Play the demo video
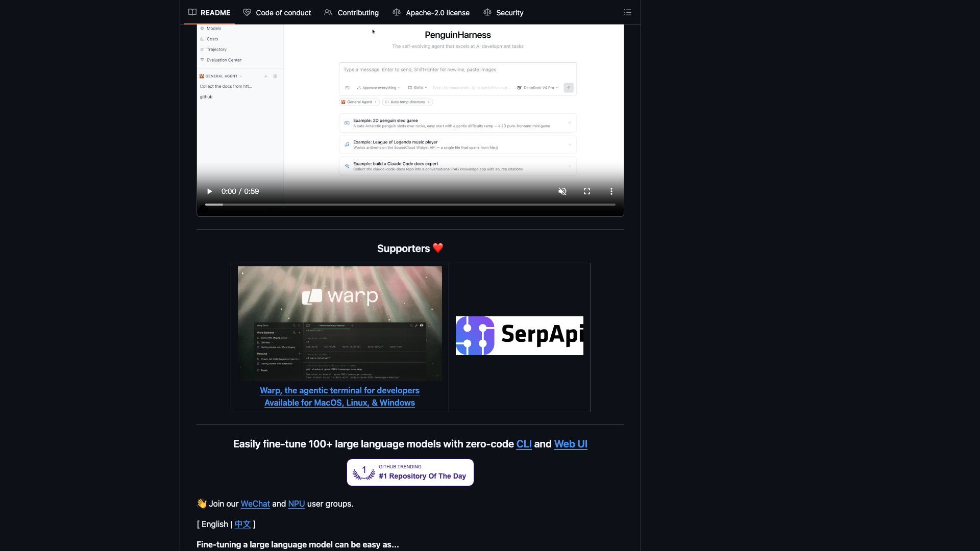980x551 pixels. [x=209, y=191]
